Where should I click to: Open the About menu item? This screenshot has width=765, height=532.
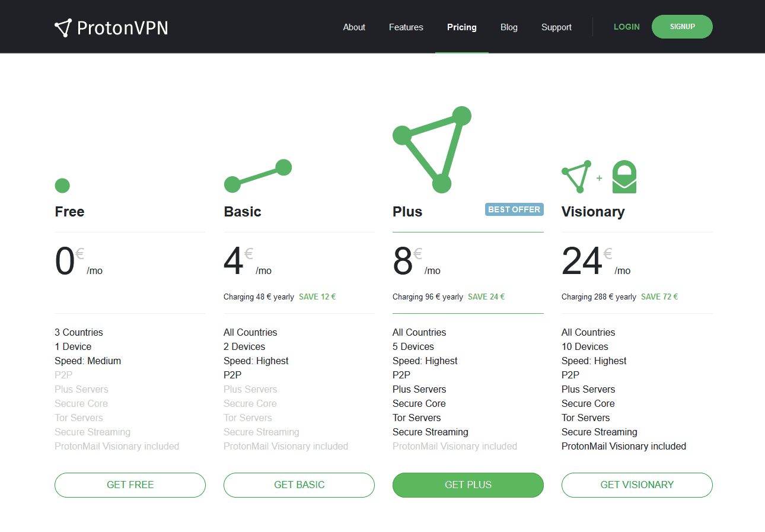point(354,27)
